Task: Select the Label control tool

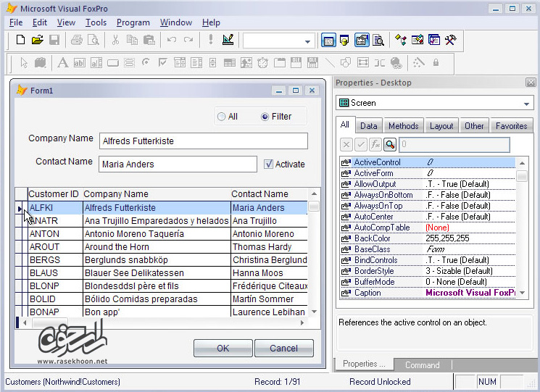Action: coord(62,62)
